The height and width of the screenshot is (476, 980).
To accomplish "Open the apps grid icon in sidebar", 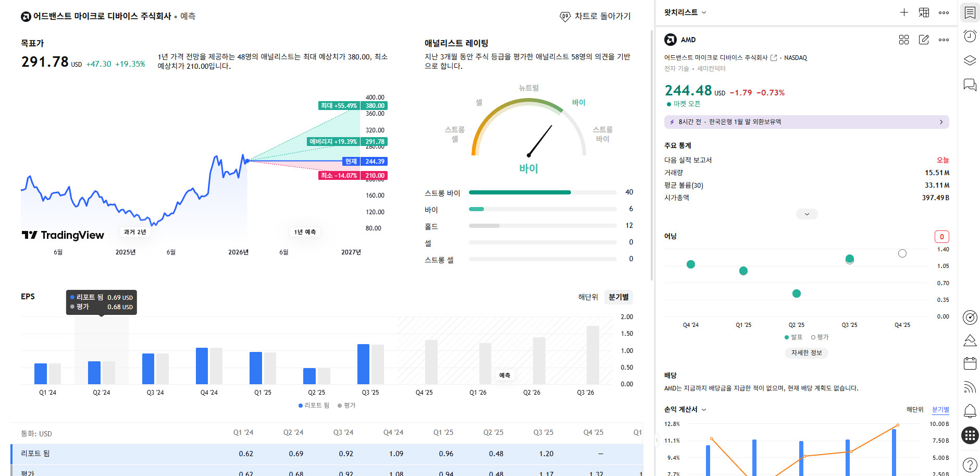I will (970, 435).
